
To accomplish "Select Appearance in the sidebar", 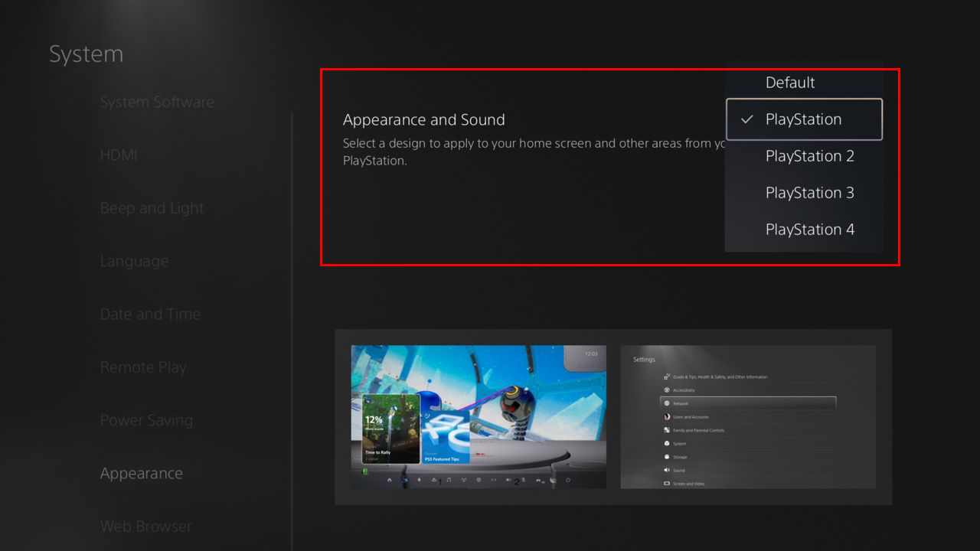I will (x=142, y=474).
